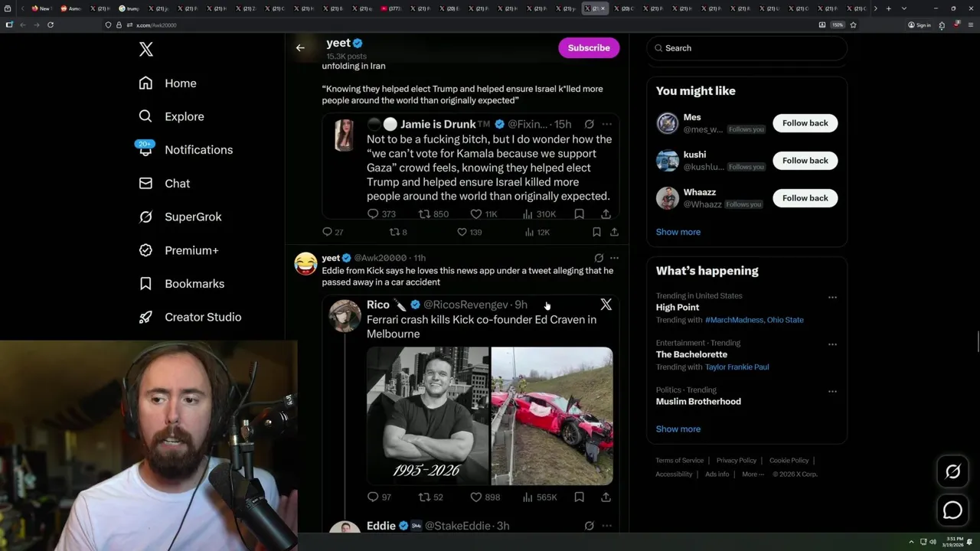Viewport: 980px width, 551px height.
Task: Open Grok icon on yeet Eddie post
Action: 599,258
